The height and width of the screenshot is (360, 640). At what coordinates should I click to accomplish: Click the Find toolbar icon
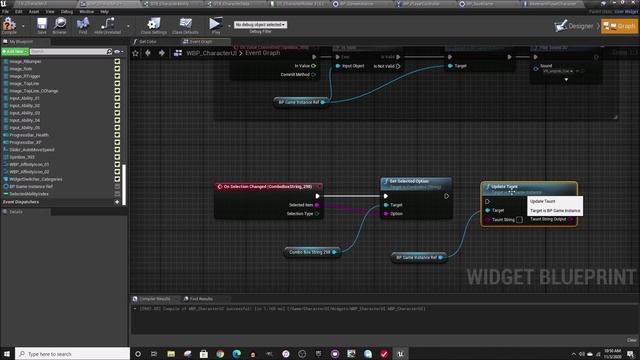point(83,25)
